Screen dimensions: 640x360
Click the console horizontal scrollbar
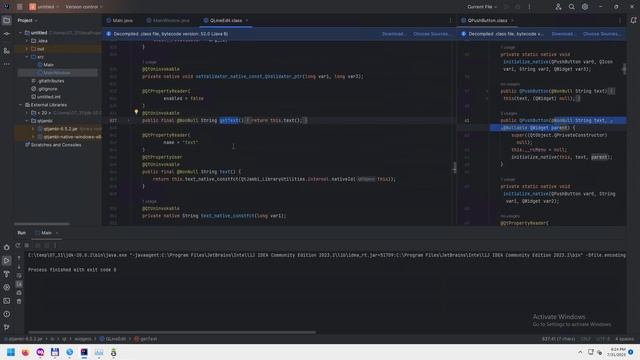[x=171, y=332]
